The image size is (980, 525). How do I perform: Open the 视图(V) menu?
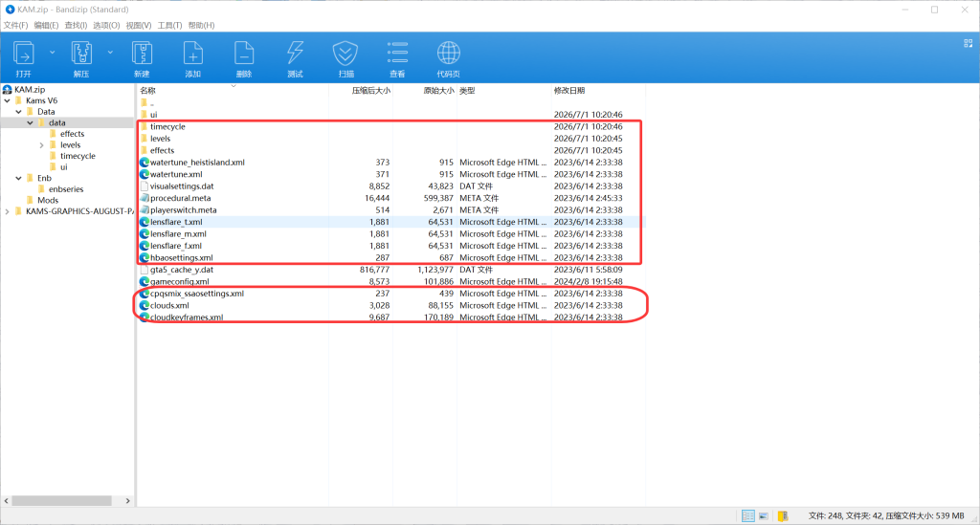[x=138, y=25]
